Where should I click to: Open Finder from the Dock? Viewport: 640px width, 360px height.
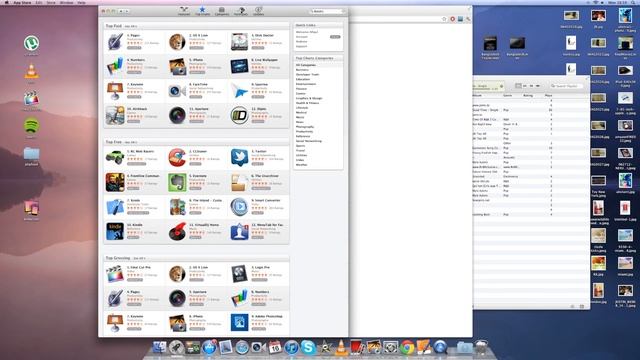tap(159, 347)
